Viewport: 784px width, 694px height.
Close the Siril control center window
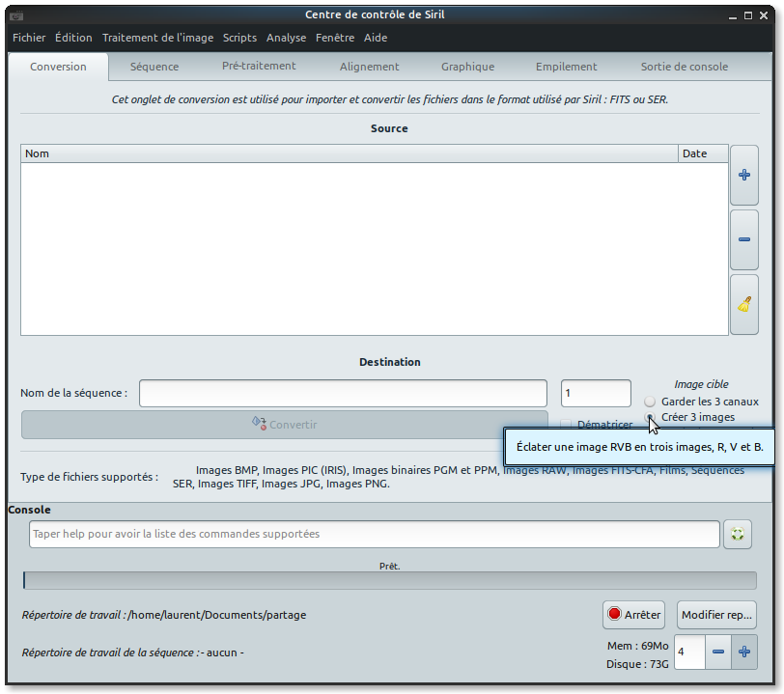764,15
